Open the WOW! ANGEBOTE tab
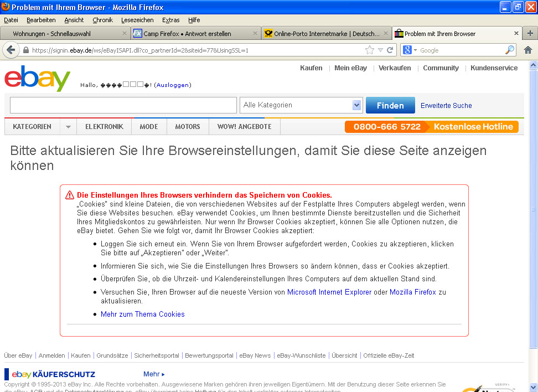The width and height of the screenshot is (538, 392). pos(244,127)
